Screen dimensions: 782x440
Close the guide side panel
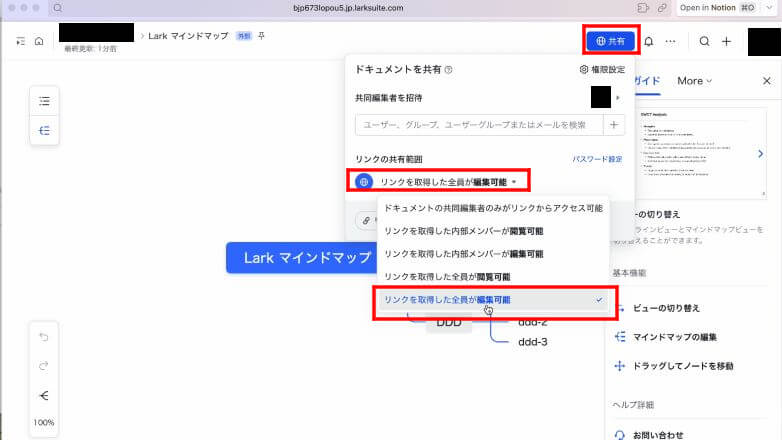coord(767,81)
